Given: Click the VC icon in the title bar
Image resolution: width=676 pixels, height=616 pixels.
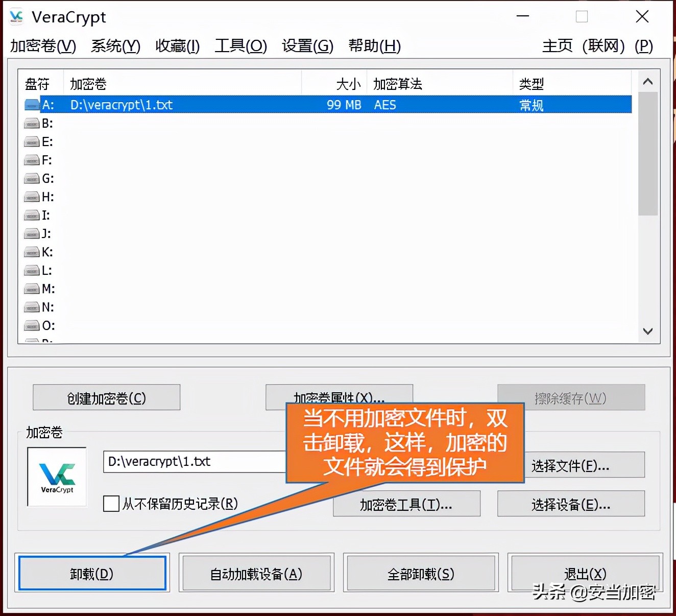Looking at the screenshot, I should click(16, 16).
